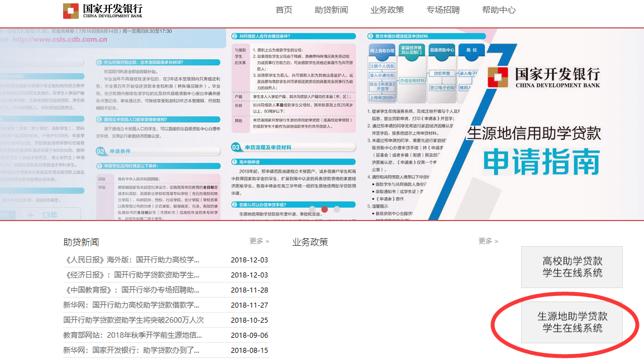Screen dimensions: 644x364
Task: Visit the 帮助中心 help center
Action: 499,10
